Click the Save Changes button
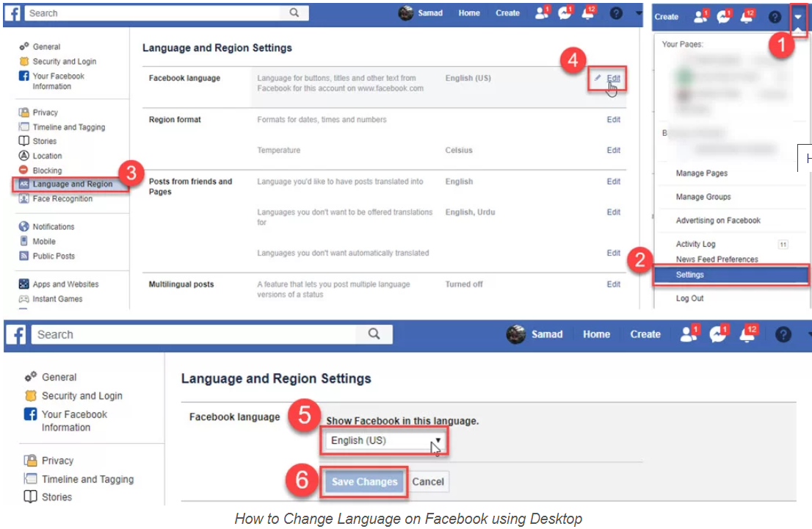Screen dimensions: 812x529 coord(364,482)
